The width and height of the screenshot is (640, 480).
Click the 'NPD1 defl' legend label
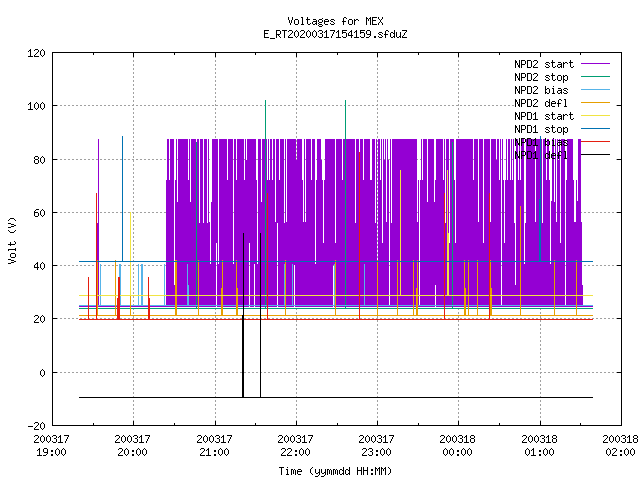(541, 156)
